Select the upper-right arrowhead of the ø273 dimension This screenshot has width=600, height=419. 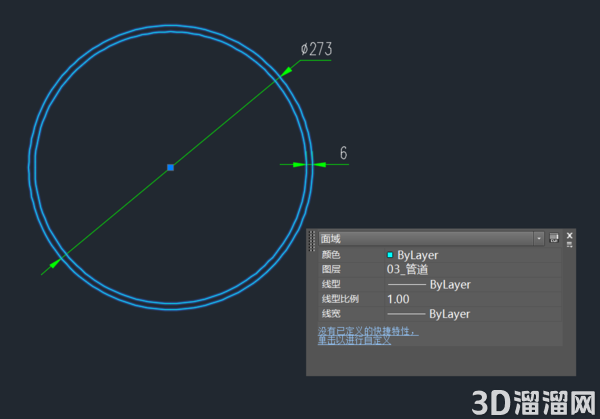[x=286, y=71]
